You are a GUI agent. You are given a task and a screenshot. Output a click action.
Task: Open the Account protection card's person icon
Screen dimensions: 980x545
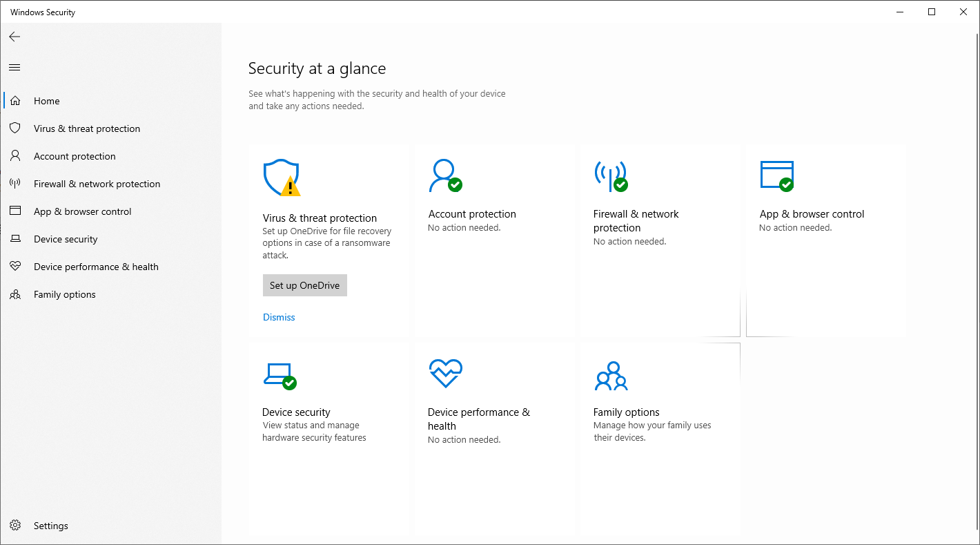[x=445, y=175]
